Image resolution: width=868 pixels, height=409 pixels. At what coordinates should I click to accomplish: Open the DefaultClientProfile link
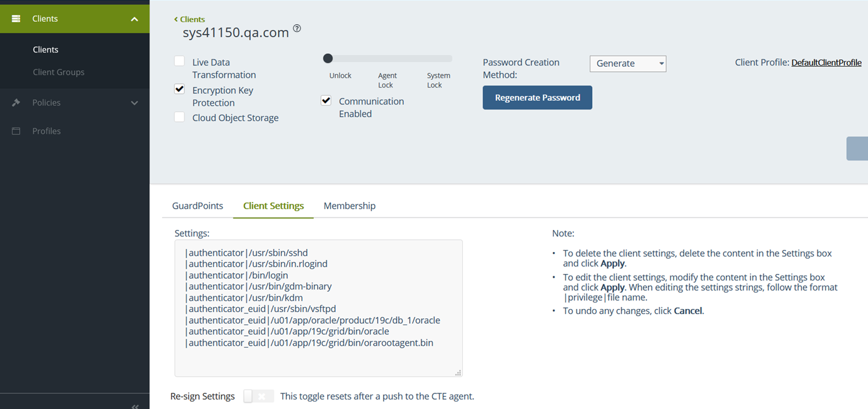(826, 63)
